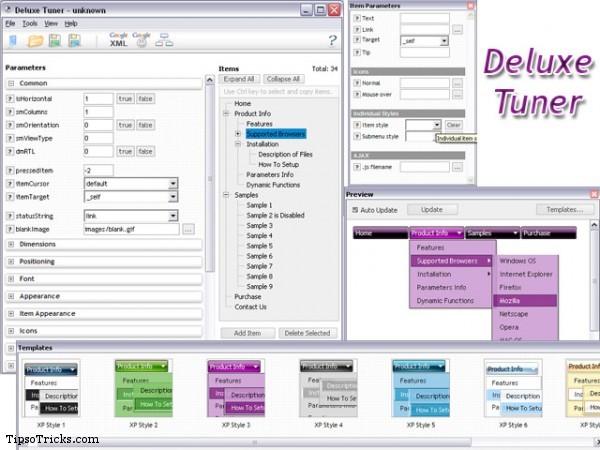The height and width of the screenshot is (450, 600).
Task: Open the Help menu
Action: 71,23
